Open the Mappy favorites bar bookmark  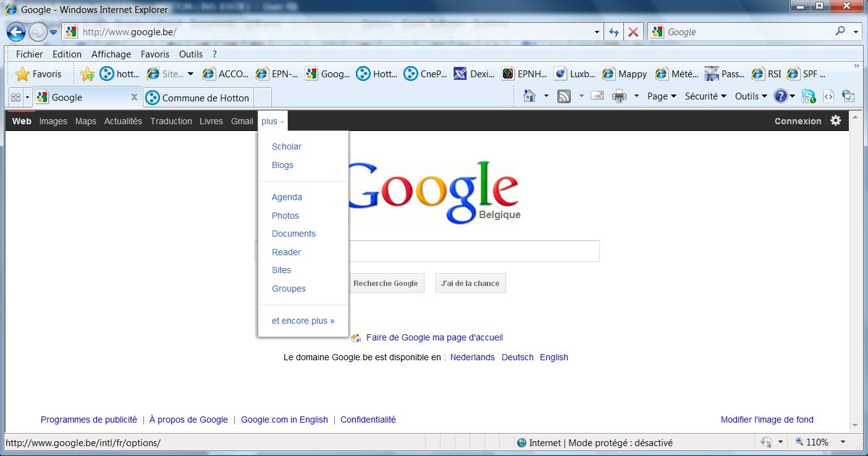click(x=625, y=74)
